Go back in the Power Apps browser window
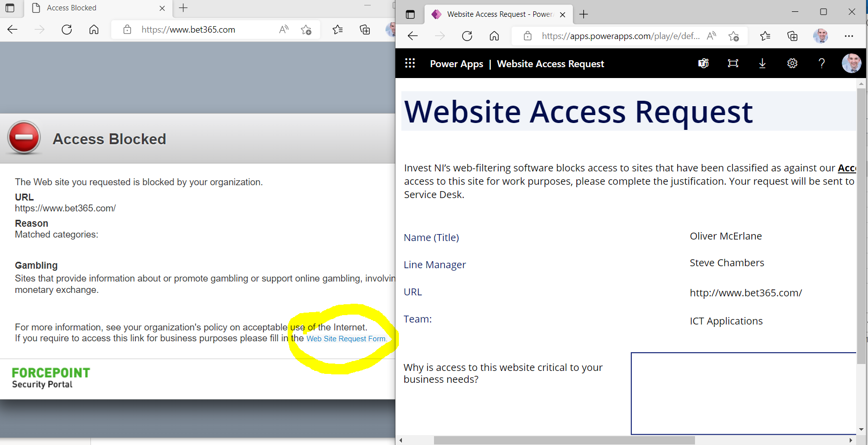The height and width of the screenshot is (445, 868). [413, 36]
